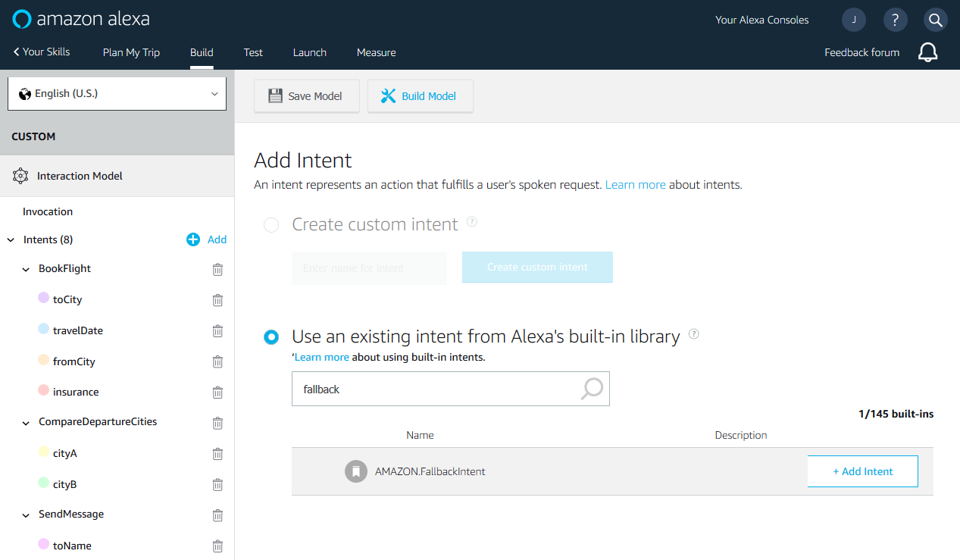Collapse the BookFlight intent in the sidebar
960x560 pixels.
(x=26, y=269)
